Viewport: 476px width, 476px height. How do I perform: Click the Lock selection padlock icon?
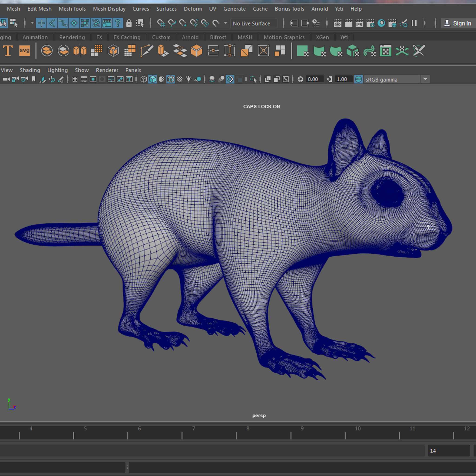pyautogui.click(x=129, y=23)
